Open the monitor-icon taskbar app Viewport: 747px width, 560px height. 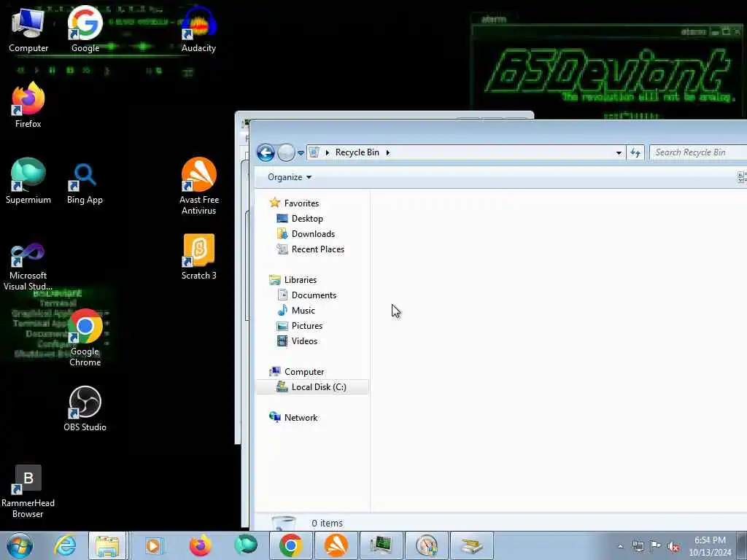pyautogui.click(x=381, y=545)
